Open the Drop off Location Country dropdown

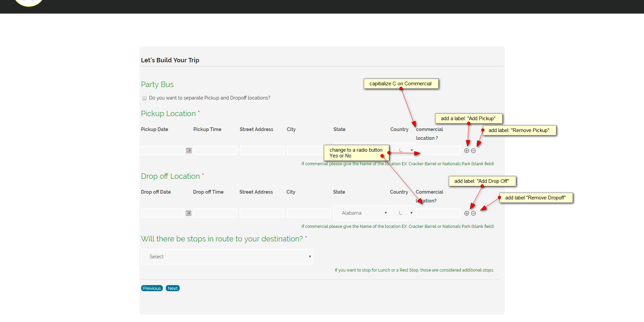click(402, 213)
